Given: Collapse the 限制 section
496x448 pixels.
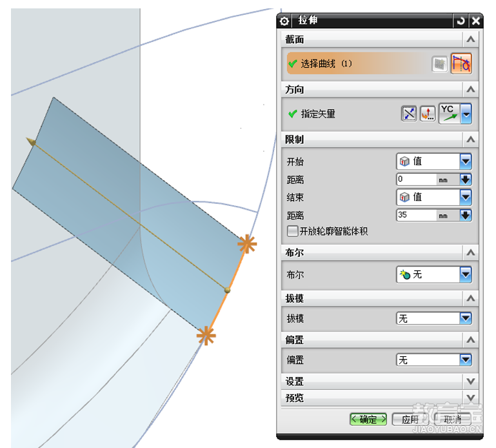Looking at the screenshot, I should (471, 139).
